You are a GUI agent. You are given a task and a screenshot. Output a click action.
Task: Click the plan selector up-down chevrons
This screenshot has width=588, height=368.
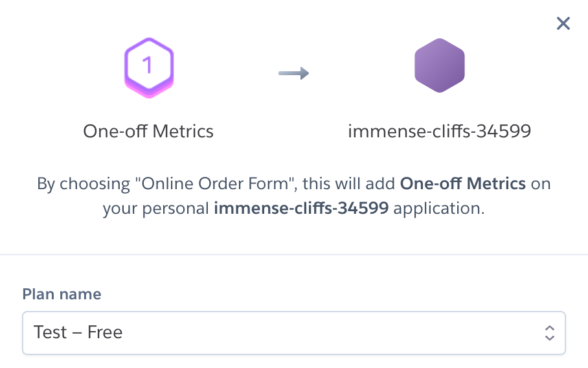(x=549, y=333)
